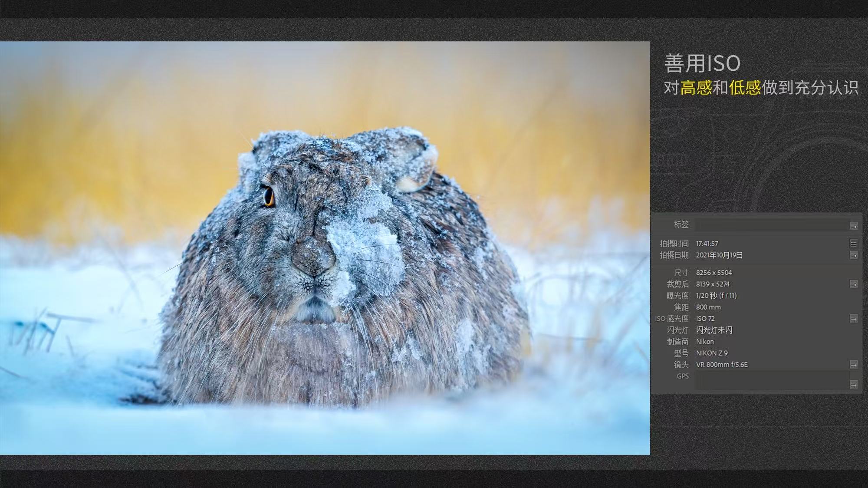Select the cropped size value 8139 x 5274

713,284
